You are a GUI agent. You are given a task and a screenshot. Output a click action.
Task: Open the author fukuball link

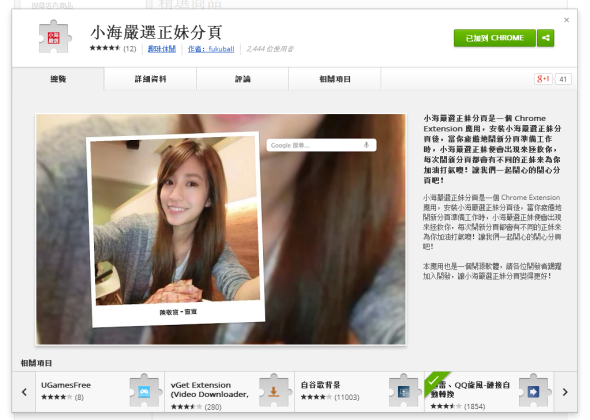[x=211, y=49]
